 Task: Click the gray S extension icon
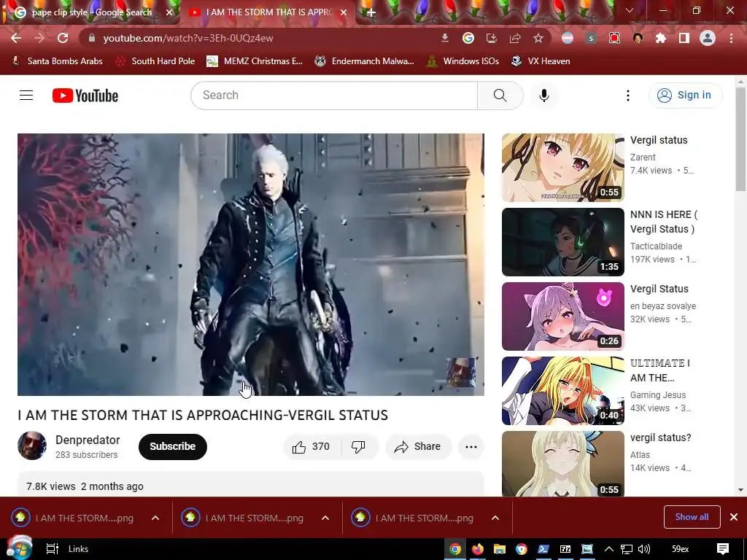[x=591, y=38]
